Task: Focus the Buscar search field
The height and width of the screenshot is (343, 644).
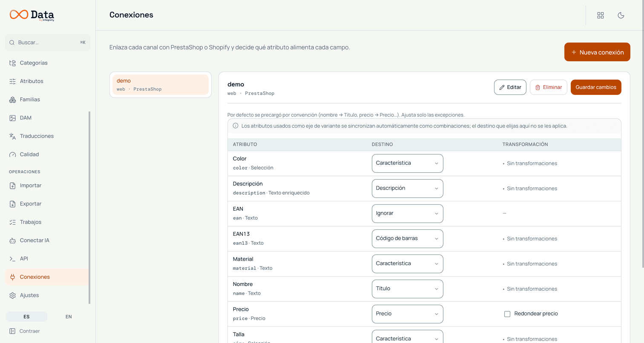Action: click(x=48, y=43)
